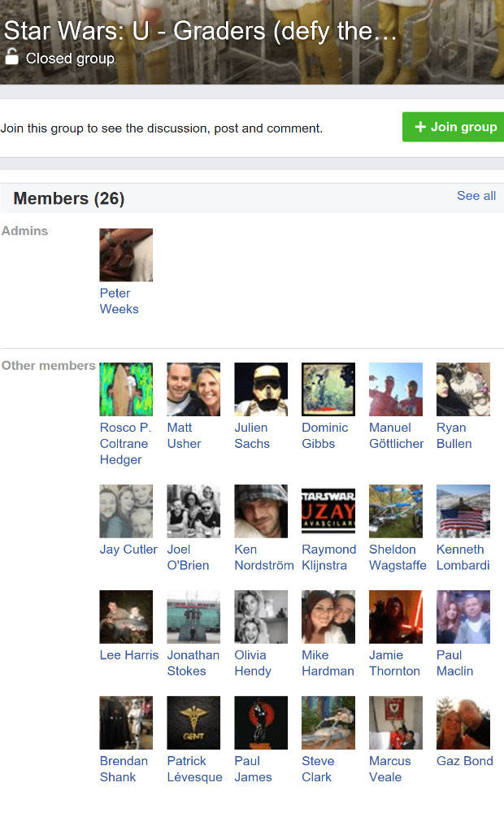Open Matt Usher's profile photo
The height and width of the screenshot is (813, 504).
(x=193, y=389)
